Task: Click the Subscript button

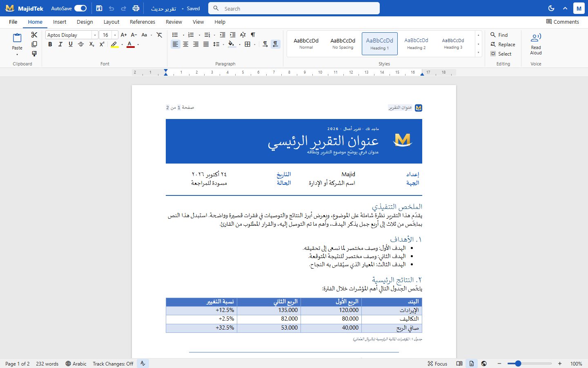Action: 91,44
